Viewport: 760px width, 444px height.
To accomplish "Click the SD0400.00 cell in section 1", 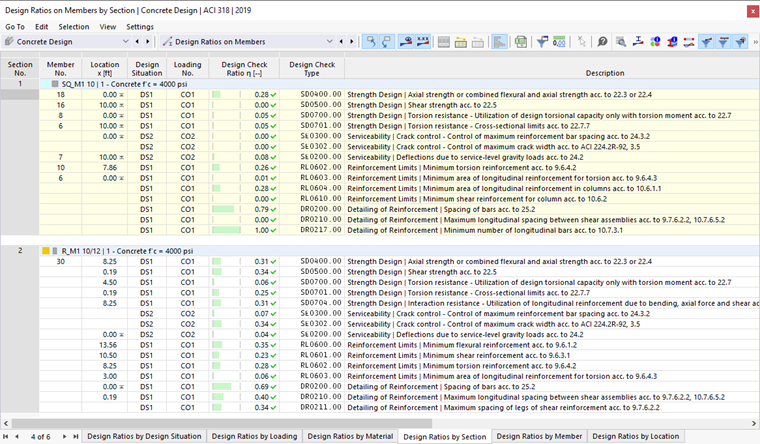I will [x=320, y=95].
